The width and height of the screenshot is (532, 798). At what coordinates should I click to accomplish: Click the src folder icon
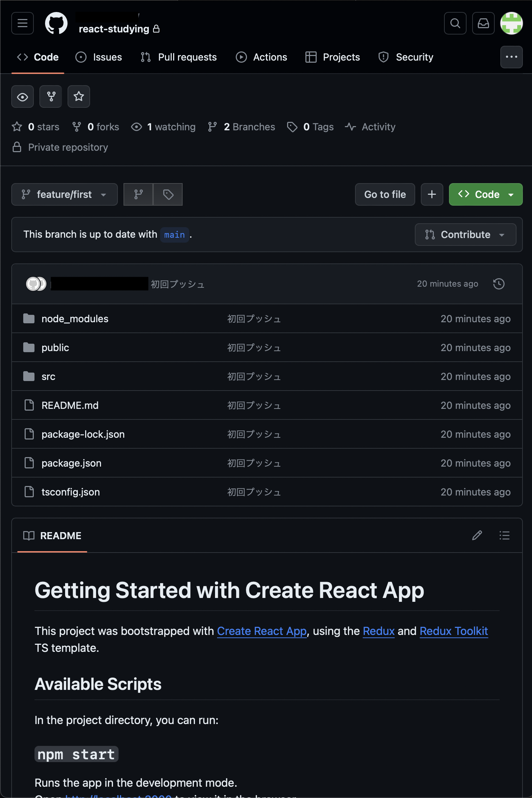(29, 376)
